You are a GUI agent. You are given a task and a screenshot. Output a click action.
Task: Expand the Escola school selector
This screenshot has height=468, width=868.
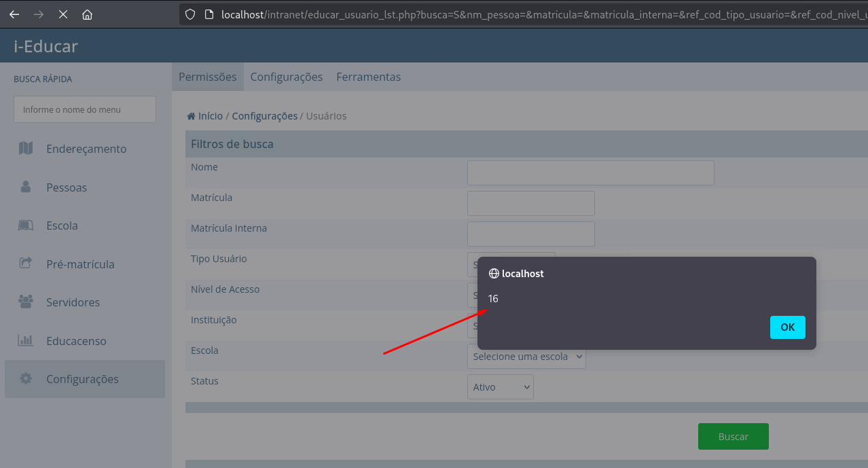[526, 357]
